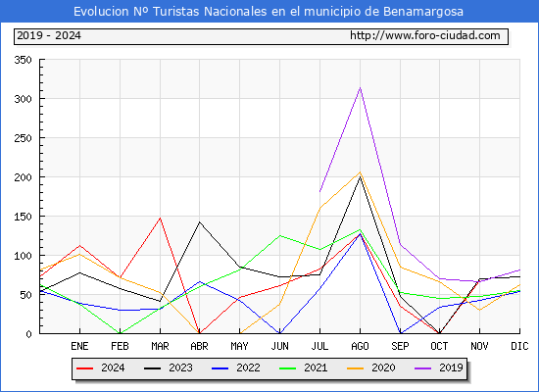The height and width of the screenshot is (392, 539).
Task: Click the 0 y-axis value
Action: click(x=28, y=334)
